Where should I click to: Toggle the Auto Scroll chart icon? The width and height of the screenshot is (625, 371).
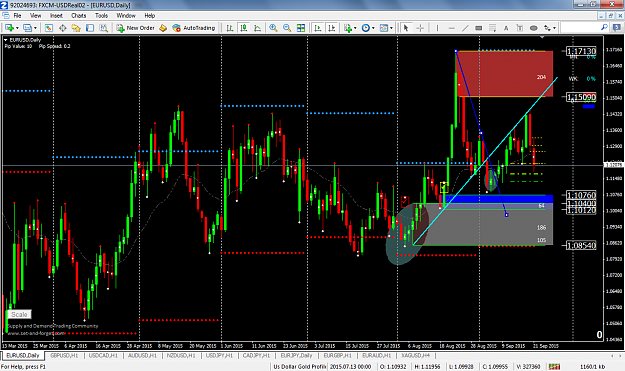(318, 28)
